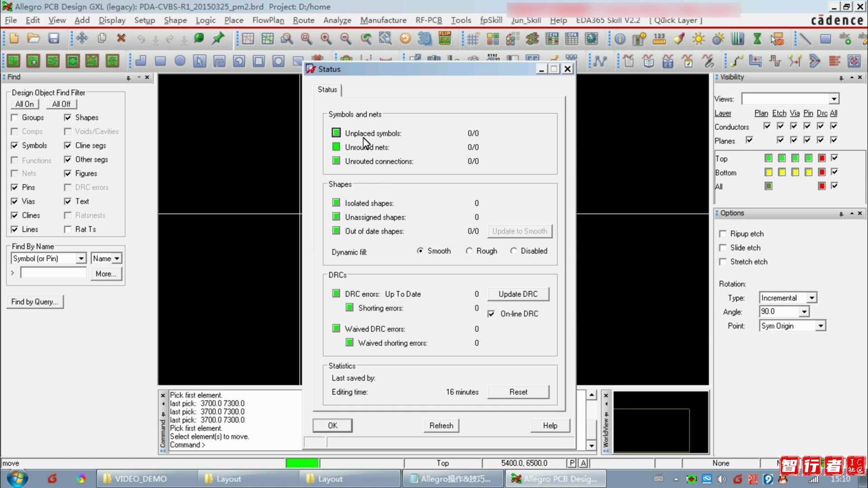Enable the Ripup etch option

point(723,234)
